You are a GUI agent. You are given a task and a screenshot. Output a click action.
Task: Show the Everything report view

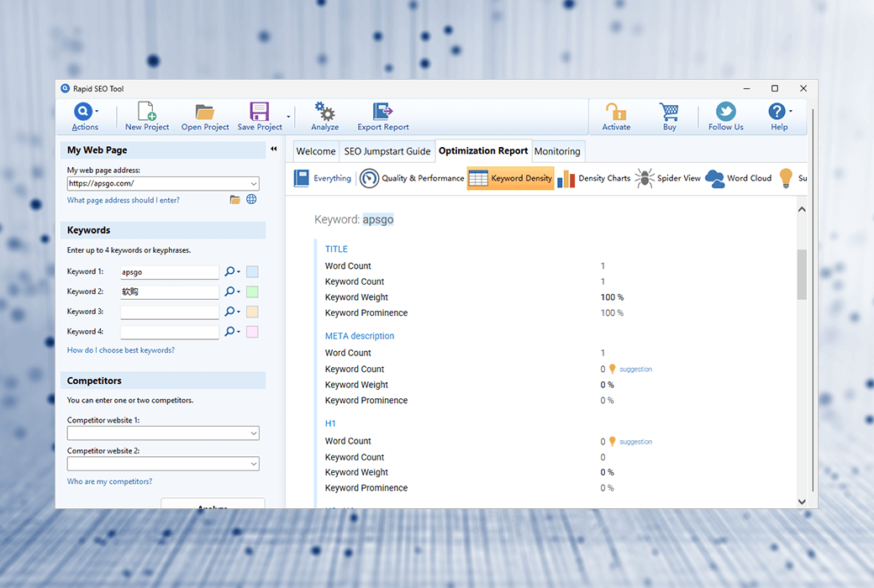point(323,178)
